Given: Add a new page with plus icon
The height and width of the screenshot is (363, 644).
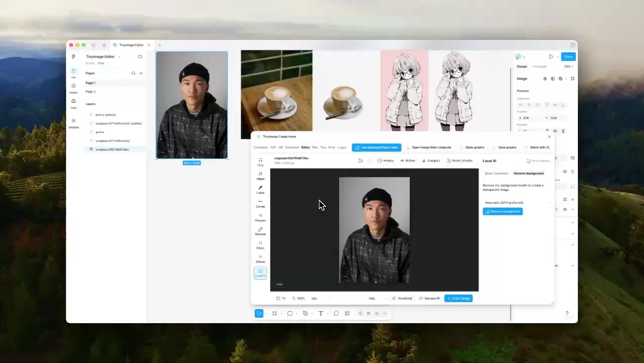Looking at the screenshot, I should point(141,73).
